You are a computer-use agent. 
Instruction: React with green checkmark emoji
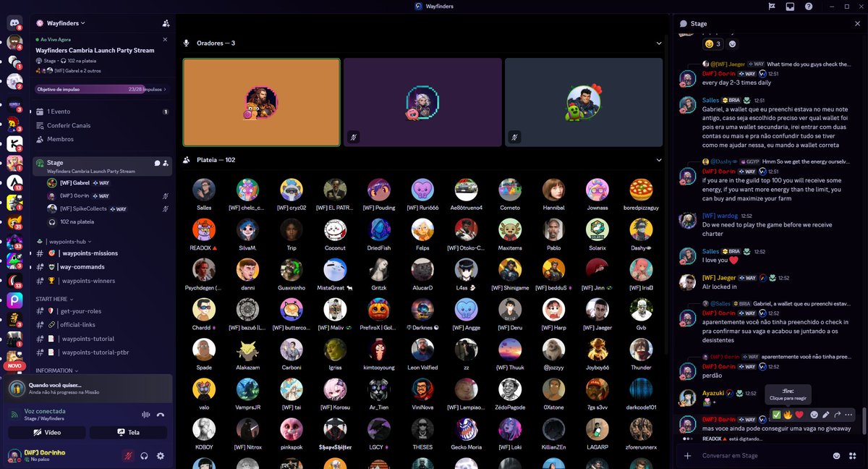tap(776, 415)
